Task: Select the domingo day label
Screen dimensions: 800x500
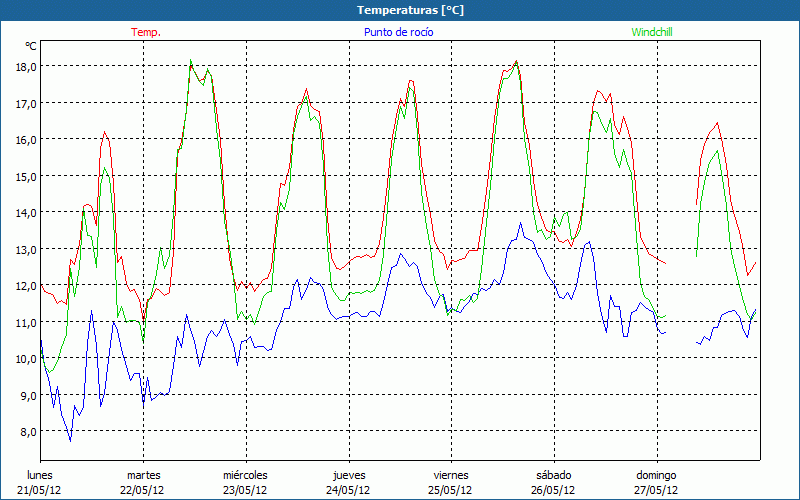Action: [x=656, y=475]
